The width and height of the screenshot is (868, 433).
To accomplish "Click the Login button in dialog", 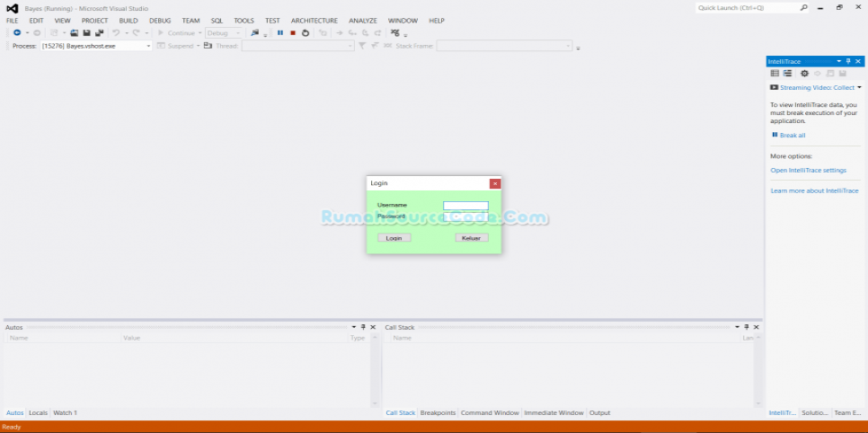I will click(x=394, y=237).
